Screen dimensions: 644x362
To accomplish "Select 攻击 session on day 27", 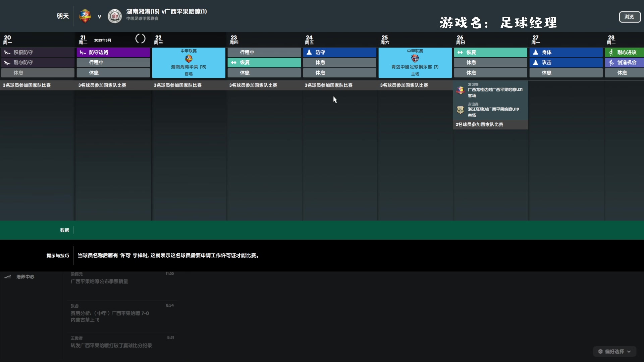I will (x=566, y=62).
